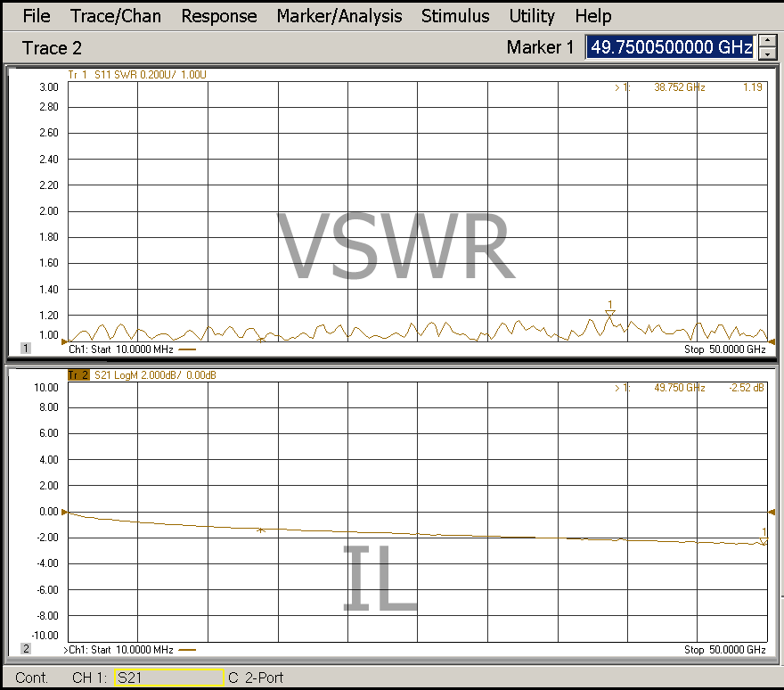Click the left reference level arrow on S21 plot
Screen dimensions: 784x690
point(64,513)
